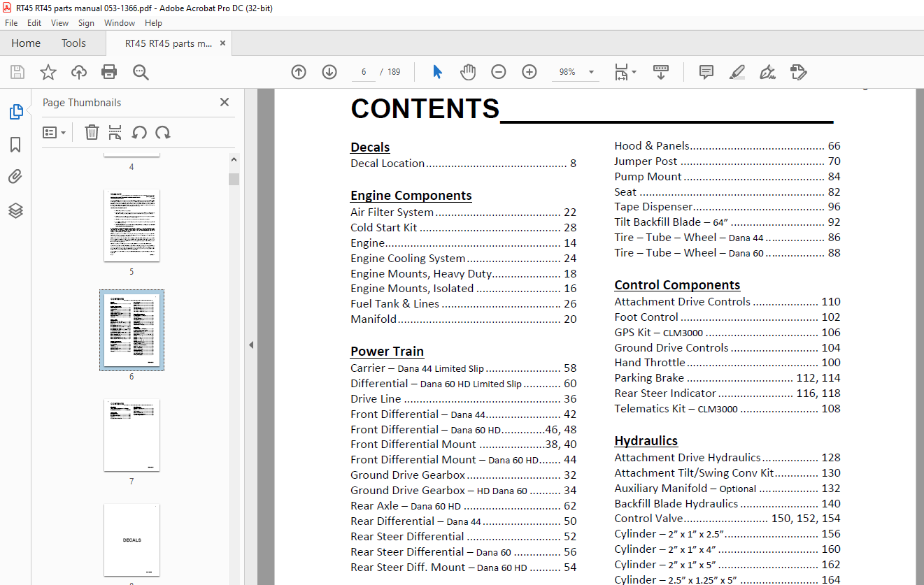Image resolution: width=924 pixels, height=585 pixels.
Task: Open Page Thumbnails sidebar icon
Action: tap(15, 112)
